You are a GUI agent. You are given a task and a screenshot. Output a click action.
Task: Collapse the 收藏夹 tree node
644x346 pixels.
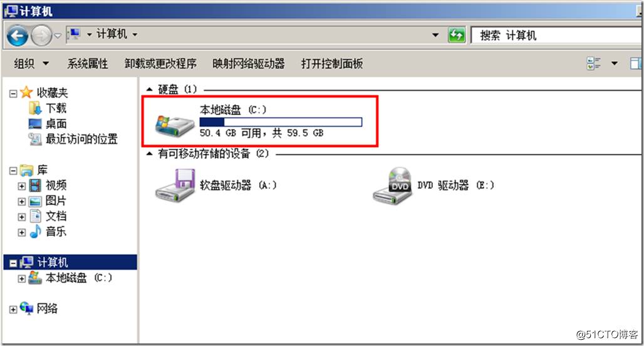click(x=13, y=94)
